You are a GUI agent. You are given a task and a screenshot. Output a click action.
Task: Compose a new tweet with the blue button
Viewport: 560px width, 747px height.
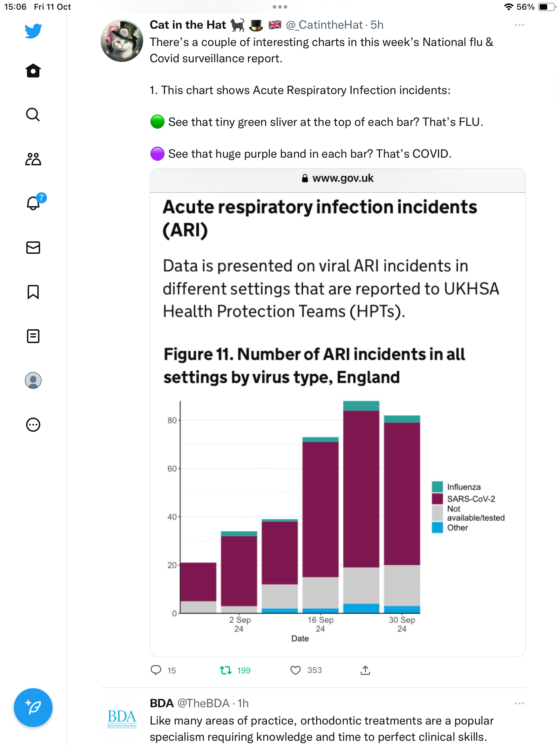coord(33,708)
